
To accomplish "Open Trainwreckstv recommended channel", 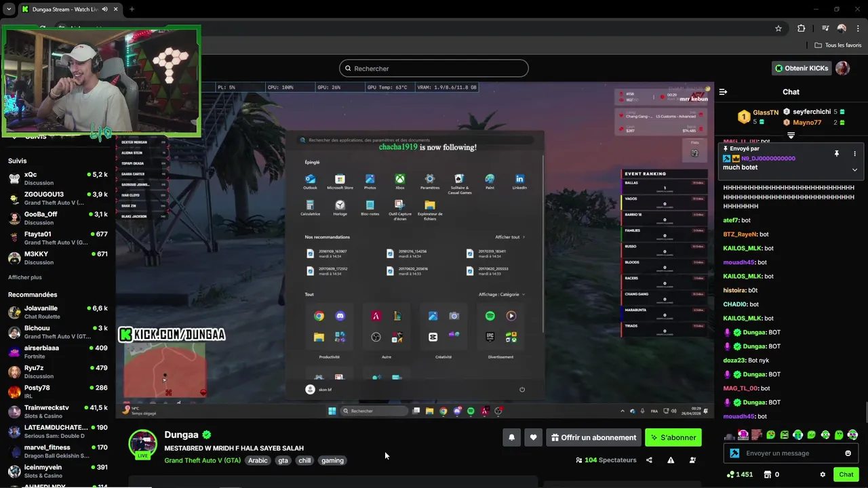I will coord(58,411).
